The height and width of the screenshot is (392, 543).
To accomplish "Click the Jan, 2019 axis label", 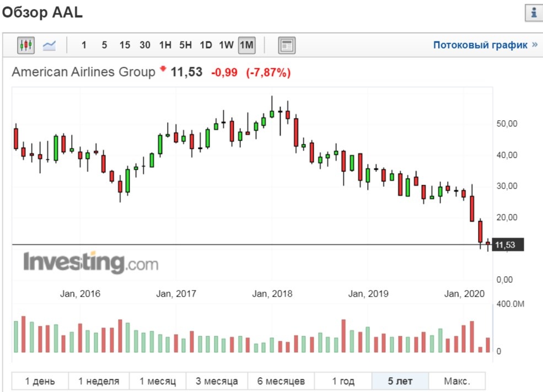I will [x=368, y=294].
